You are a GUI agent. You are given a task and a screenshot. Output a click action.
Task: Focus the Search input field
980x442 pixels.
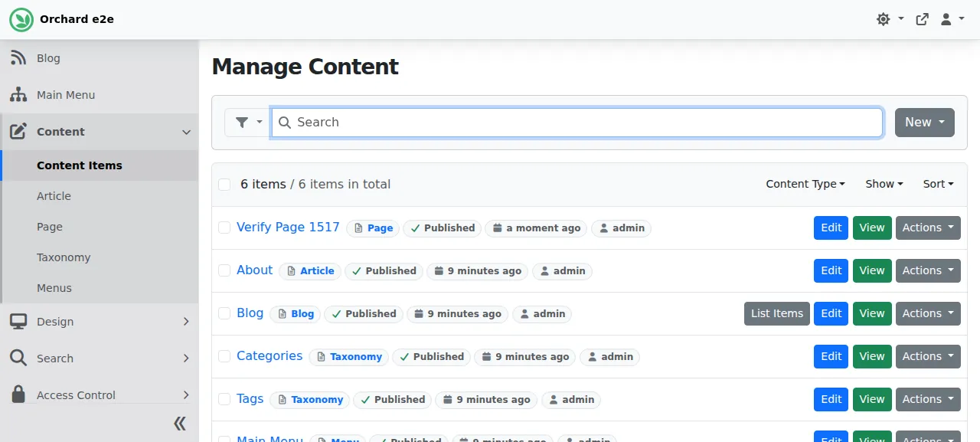click(577, 123)
